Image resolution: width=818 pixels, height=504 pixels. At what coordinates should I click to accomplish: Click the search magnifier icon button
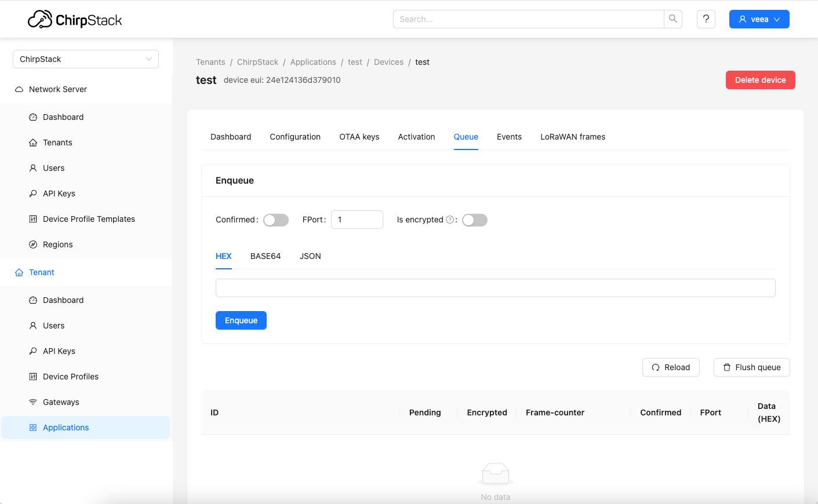673,19
